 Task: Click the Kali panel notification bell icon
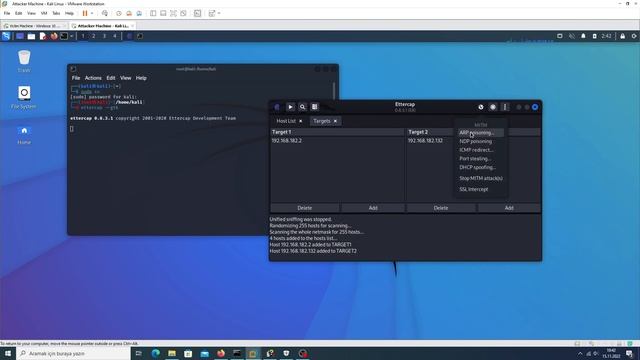tap(583, 36)
